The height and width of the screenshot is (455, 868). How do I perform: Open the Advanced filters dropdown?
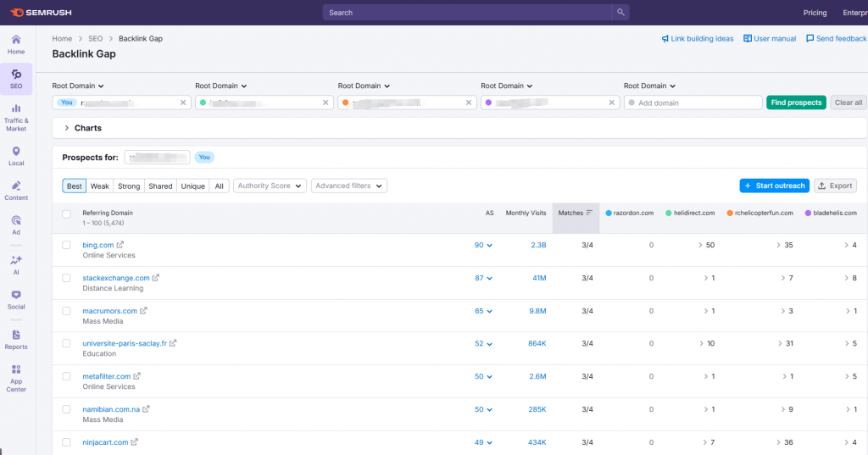point(348,186)
